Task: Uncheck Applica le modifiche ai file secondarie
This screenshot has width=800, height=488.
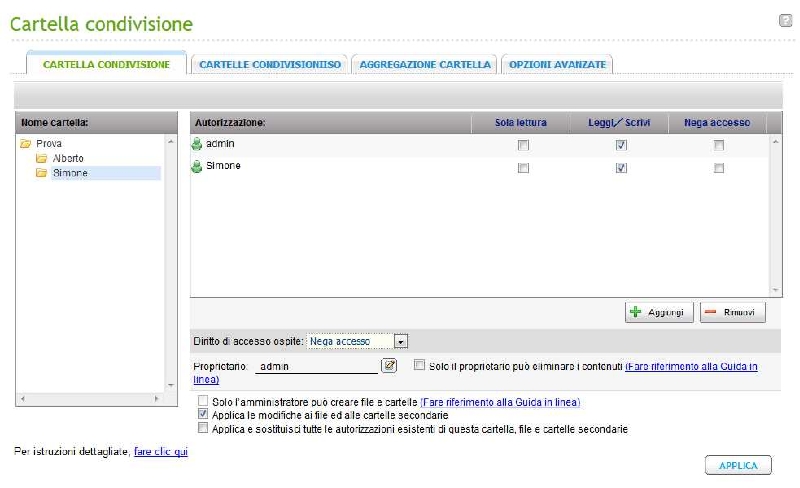Action: click(x=204, y=414)
